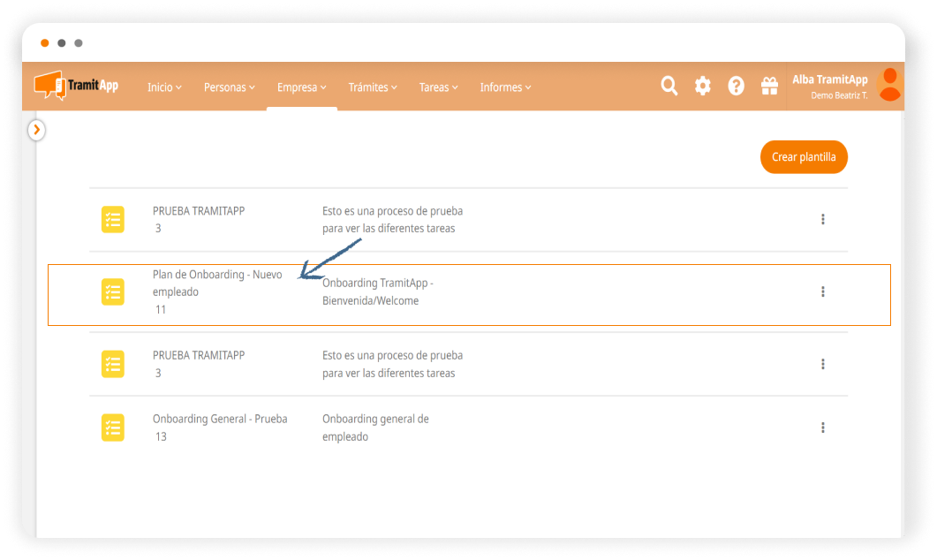Open three-dot menu for Plan de Onboarding

(x=822, y=291)
